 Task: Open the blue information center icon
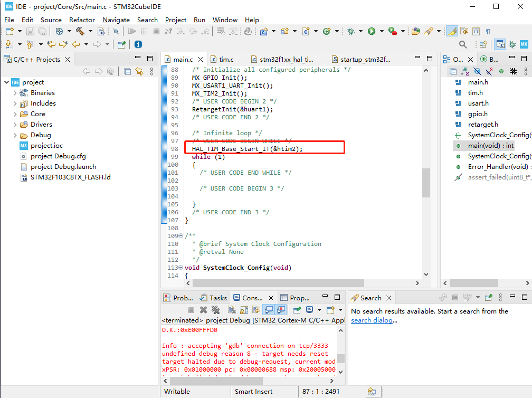point(138,45)
